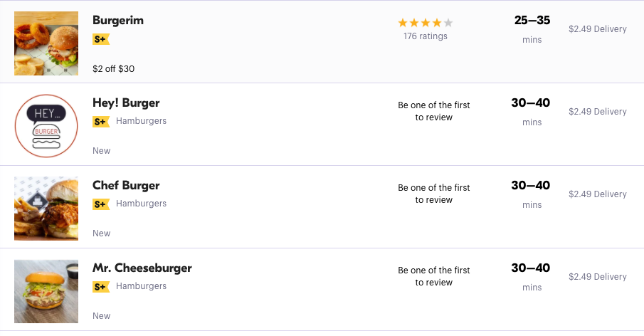Click the S+ badge for Hey! Burger
Screen dimensions: 644x336
coord(100,122)
